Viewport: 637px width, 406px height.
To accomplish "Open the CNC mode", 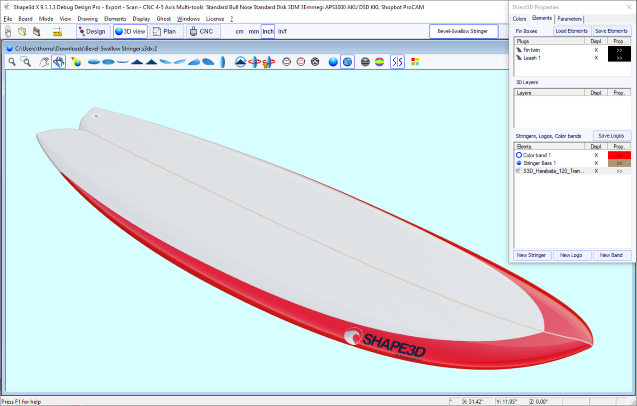I will click(x=202, y=31).
